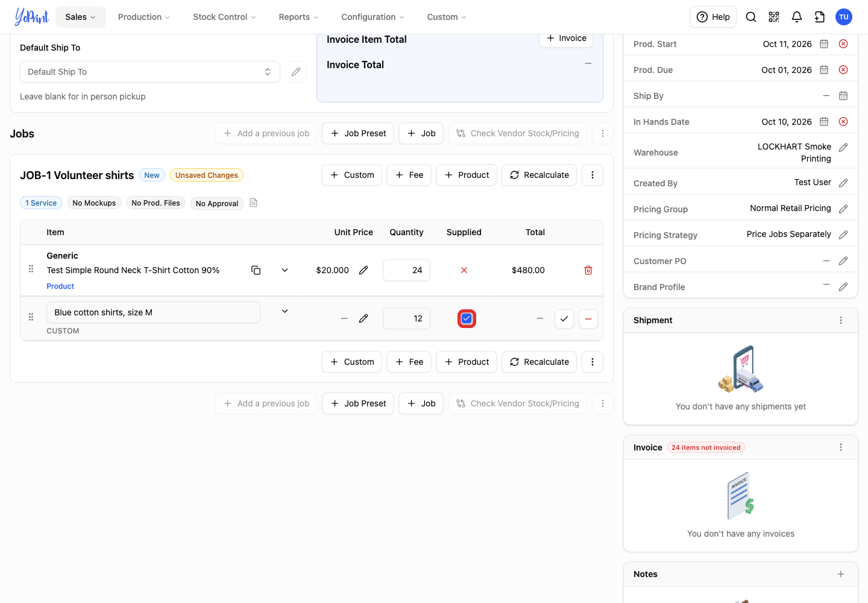
Task: Remove the custom item row
Action: (588, 318)
